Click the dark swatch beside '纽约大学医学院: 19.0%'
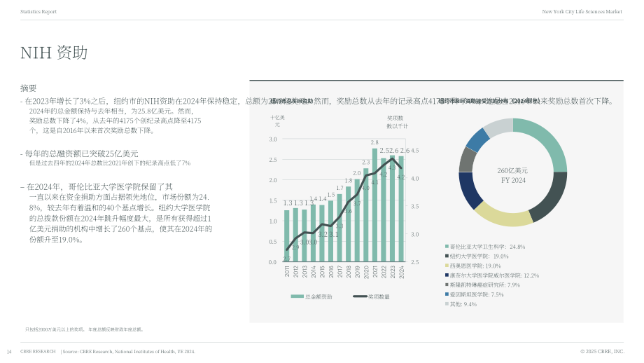This screenshot has width=644, height=363. coord(447,256)
